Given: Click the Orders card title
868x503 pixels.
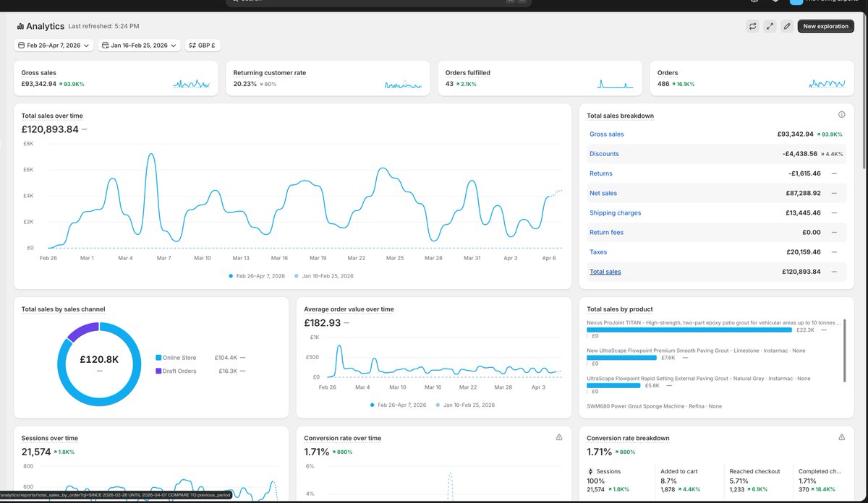Looking at the screenshot, I should [x=668, y=73].
